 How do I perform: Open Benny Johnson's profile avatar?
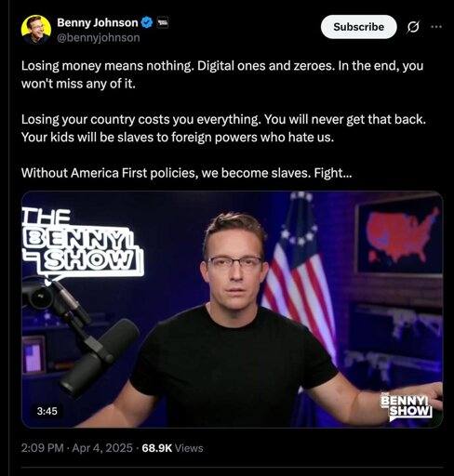(36, 30)
